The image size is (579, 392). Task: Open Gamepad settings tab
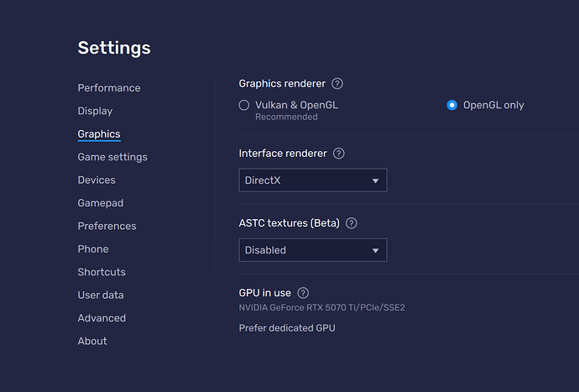101,203
